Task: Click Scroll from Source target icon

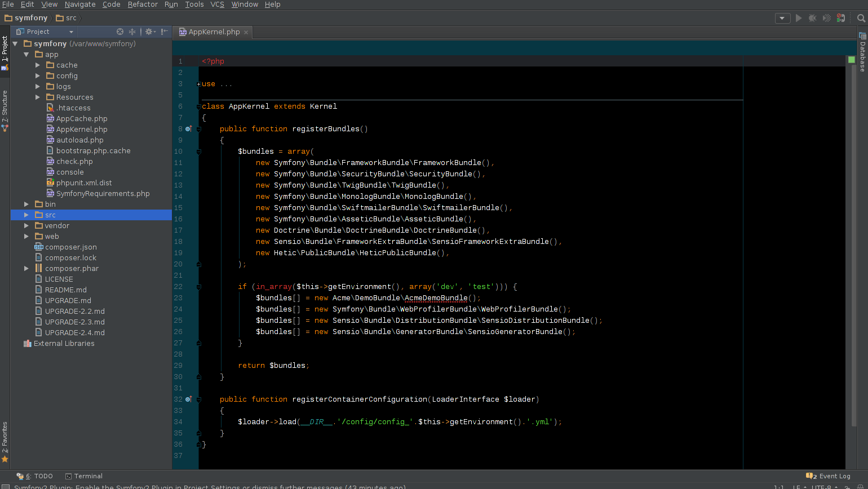Action: coord(119,32)
